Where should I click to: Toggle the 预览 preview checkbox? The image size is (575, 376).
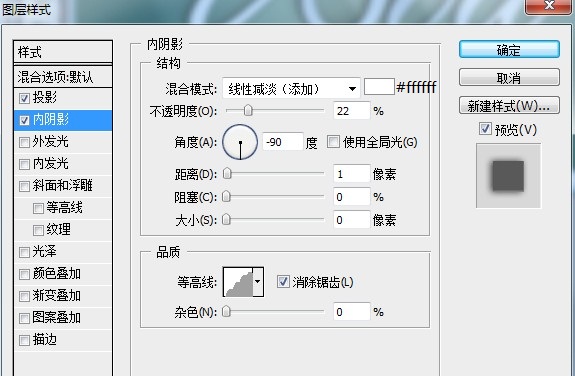(x=485, y=129)
